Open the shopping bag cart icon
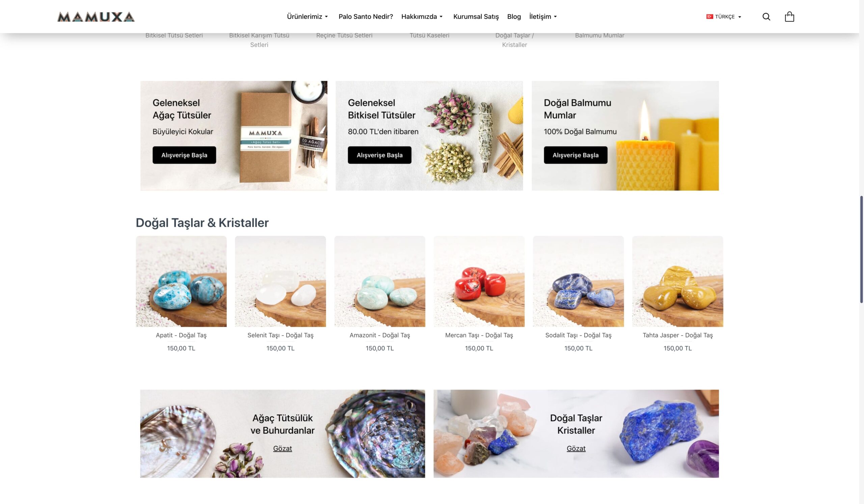Image resolution: width=864 pixels, height=504 pixels. (789, 17)
